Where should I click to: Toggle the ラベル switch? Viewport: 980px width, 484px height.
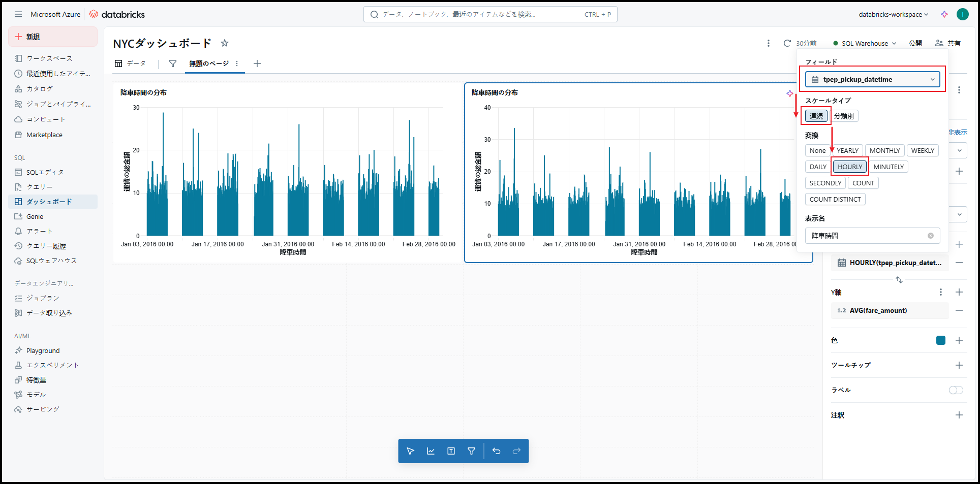click(956, 390)
